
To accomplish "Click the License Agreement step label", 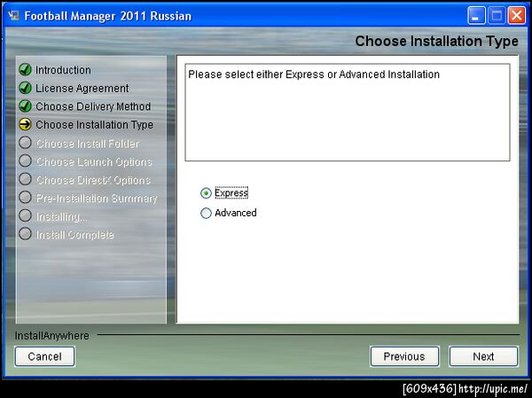I will tap(82, 89).
